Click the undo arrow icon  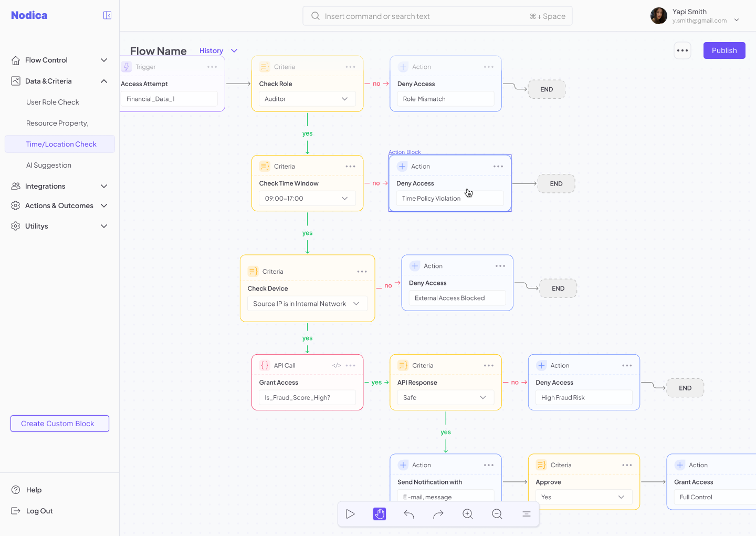[x=409, y=514]
